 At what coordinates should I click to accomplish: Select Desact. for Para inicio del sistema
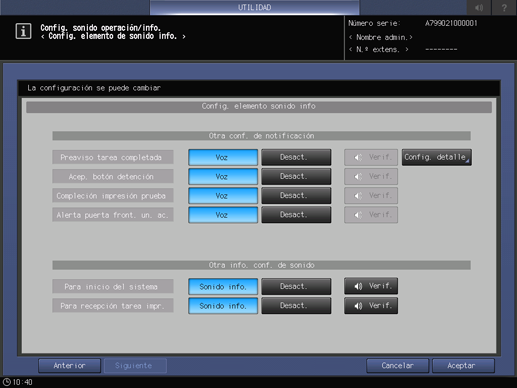296,287
